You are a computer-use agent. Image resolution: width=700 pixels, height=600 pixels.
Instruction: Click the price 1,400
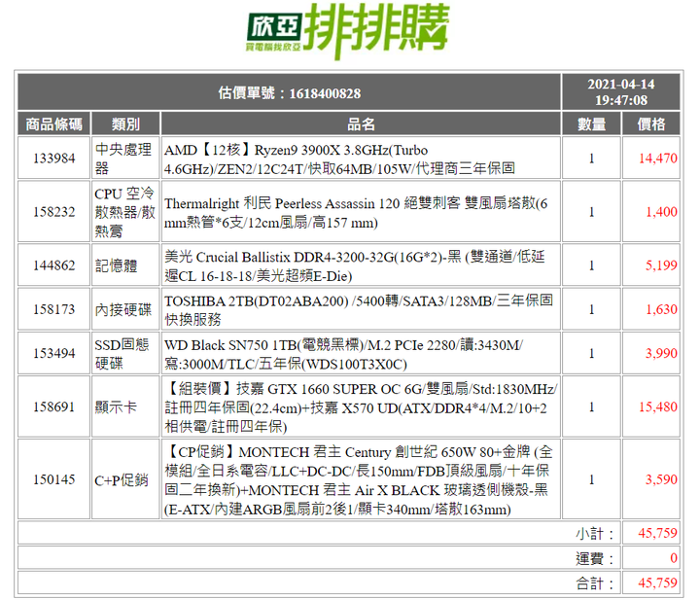coord(661,212)
